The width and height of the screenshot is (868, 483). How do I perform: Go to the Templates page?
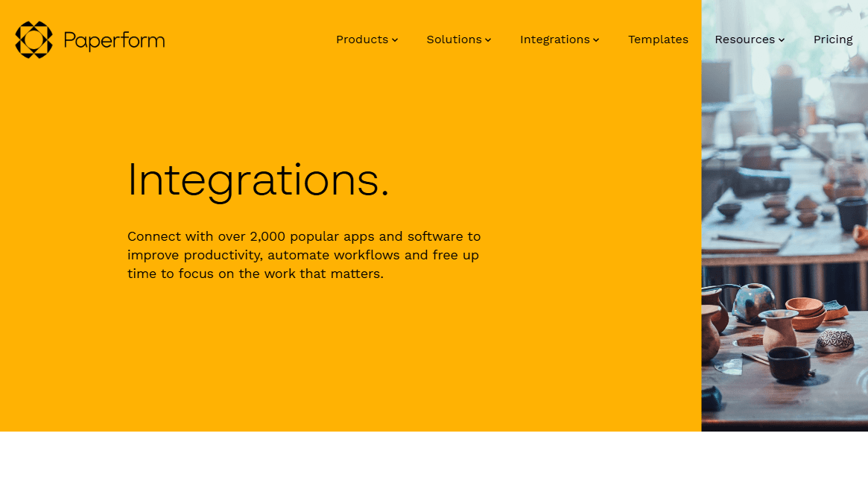click(658, 40)
